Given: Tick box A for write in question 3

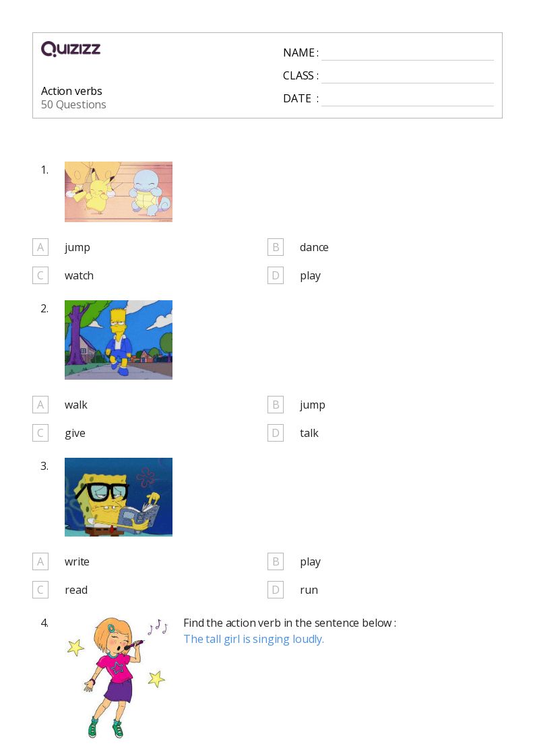Looking at the screenshot, I should pyautogui.click(x=40, y=561).
